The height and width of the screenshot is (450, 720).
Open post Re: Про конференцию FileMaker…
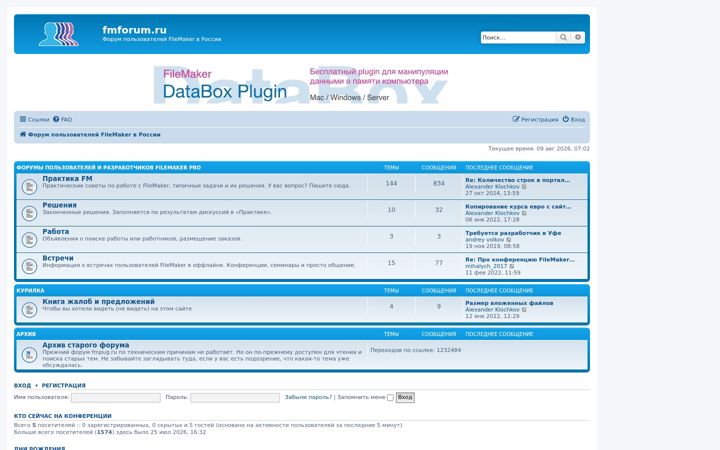click(x=520, y=259)
